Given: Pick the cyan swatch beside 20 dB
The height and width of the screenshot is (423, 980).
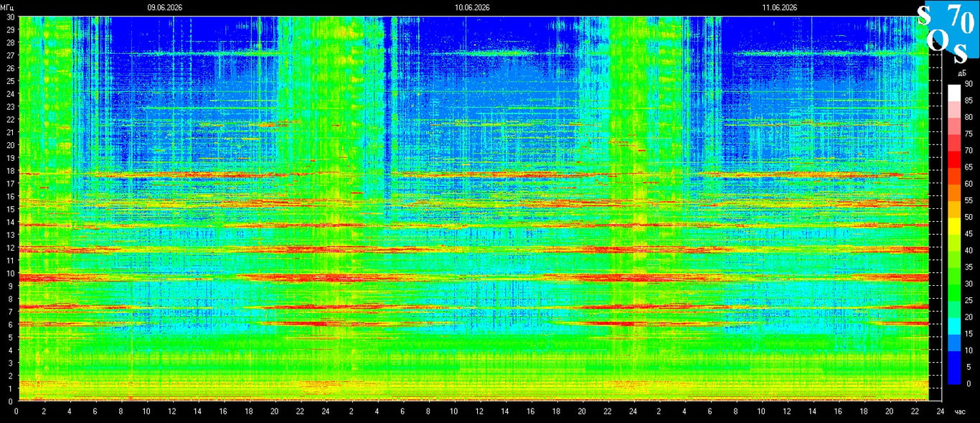Looking at the screenshot, I should [954, 325].
